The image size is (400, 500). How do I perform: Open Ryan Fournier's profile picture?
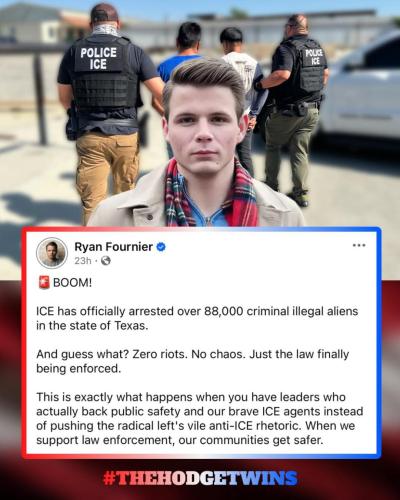pos(52,253)
